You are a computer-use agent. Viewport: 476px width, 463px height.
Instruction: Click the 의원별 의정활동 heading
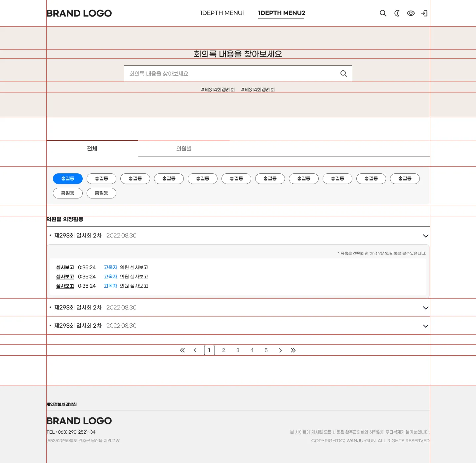click(65, 219)
